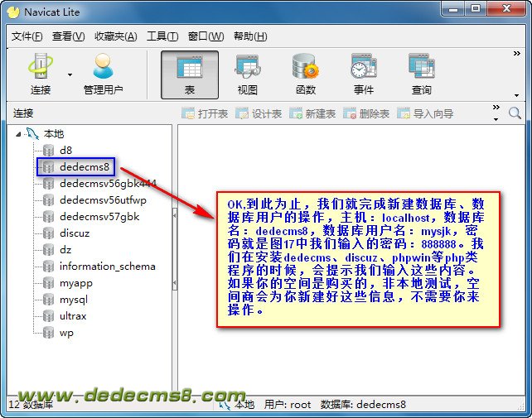Click the Navicat Lite title bar icon
The height and width of the screenshot is (418, 532).
13,12
